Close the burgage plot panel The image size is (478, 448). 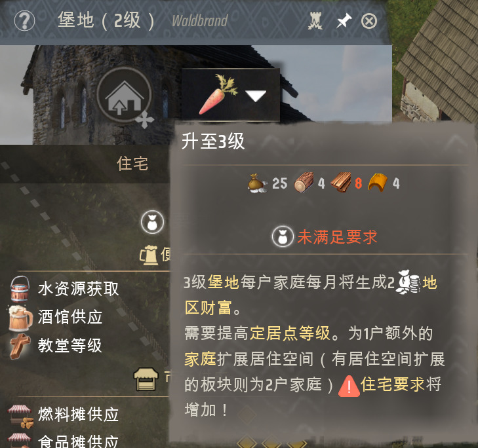tap(369, 22)
